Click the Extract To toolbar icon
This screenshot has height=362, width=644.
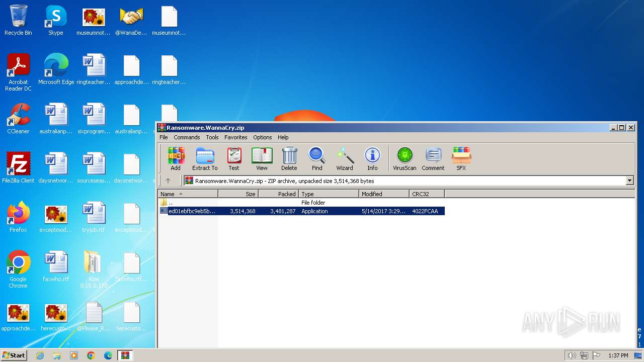coord(205,159)
